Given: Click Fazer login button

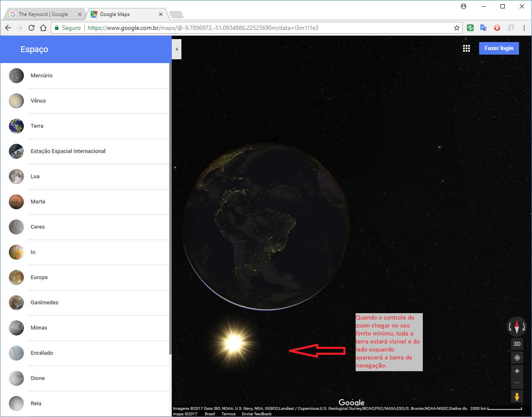Looking at the screenshot, I should click(x=499, y=48).
